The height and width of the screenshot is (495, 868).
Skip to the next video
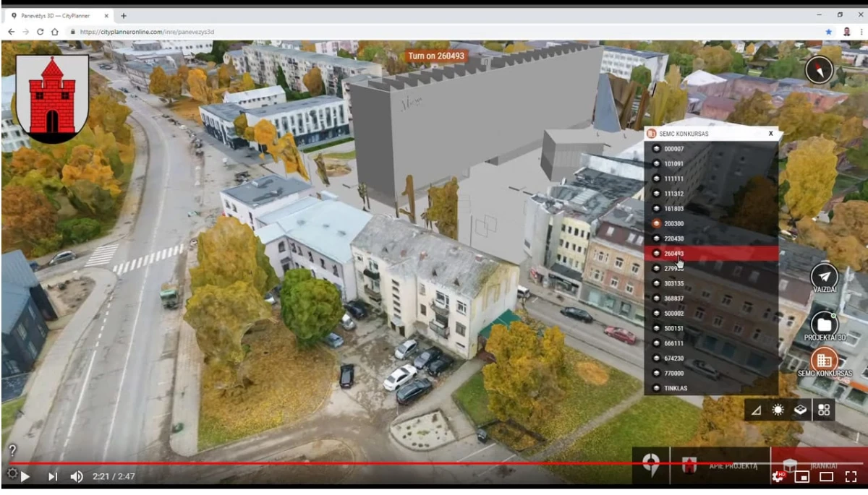(53, 476)
